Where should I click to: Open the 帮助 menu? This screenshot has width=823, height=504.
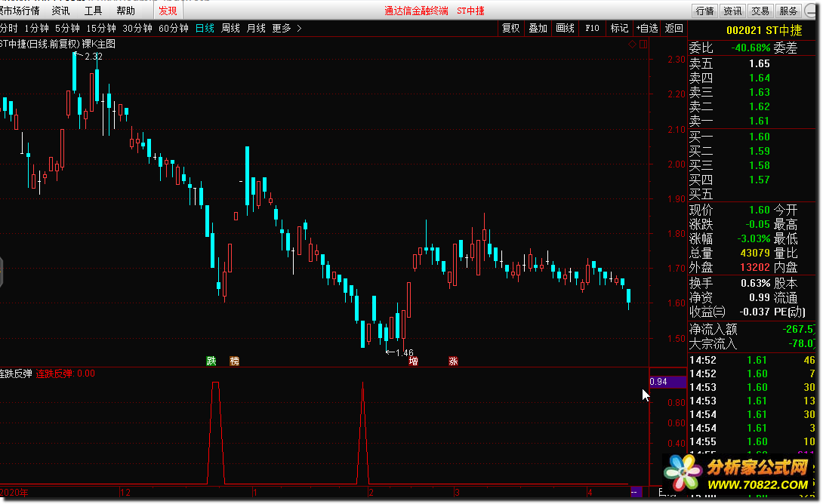[x=126, y=11]
